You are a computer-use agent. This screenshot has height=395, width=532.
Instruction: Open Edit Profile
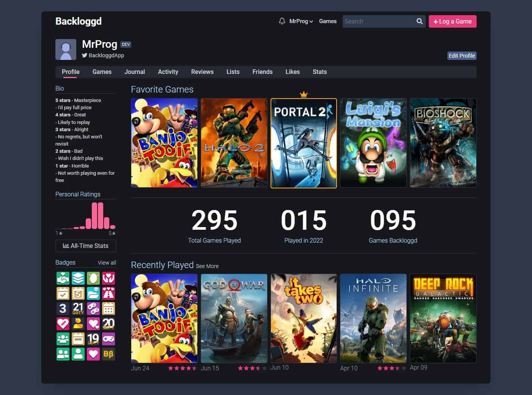click(x=462, y=55)
